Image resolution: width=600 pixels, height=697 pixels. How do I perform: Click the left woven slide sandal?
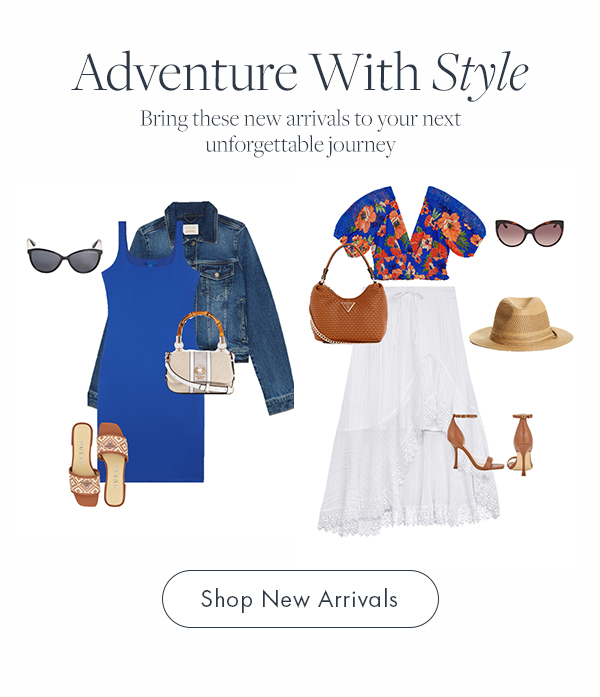click(x=84, y=465)
